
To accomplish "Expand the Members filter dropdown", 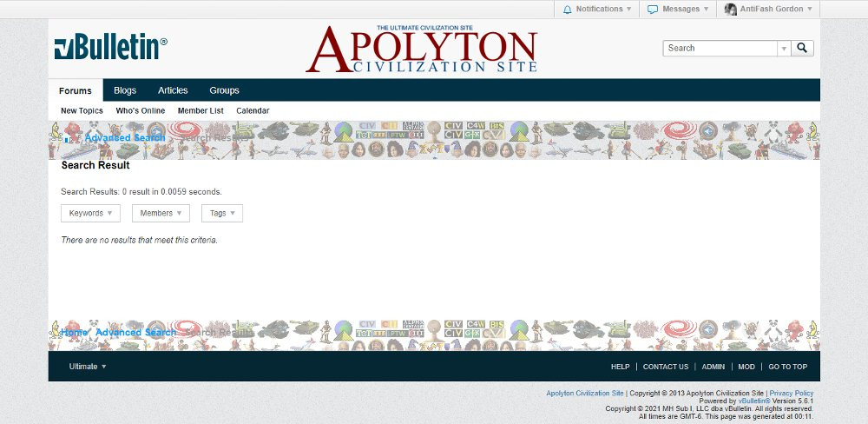I will (161, 214).
